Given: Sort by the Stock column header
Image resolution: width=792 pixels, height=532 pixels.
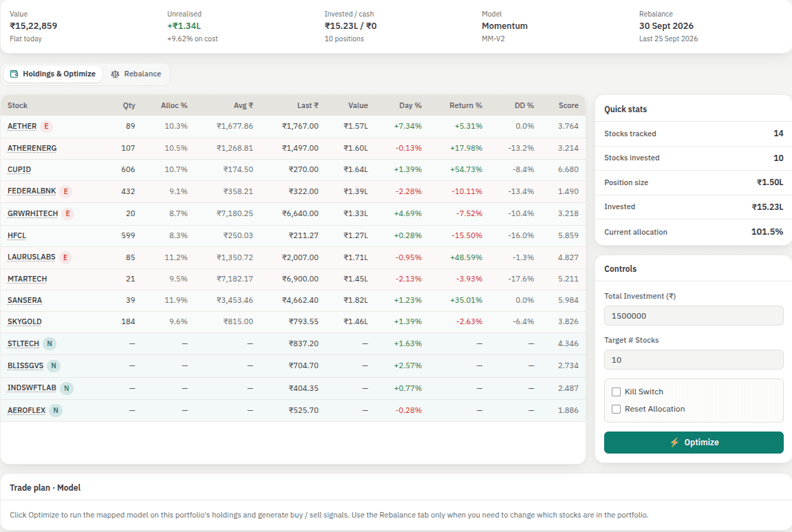Looking at the screenshot, I should [x=18, y=105].
